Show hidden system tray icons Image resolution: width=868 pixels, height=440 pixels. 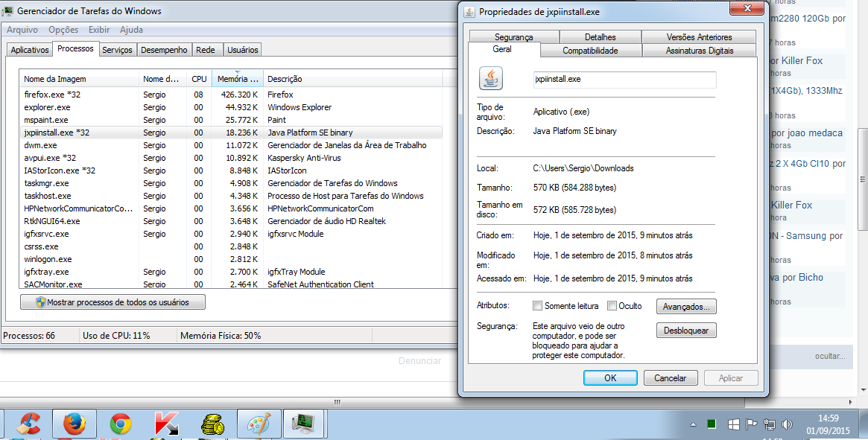point(693,424)
